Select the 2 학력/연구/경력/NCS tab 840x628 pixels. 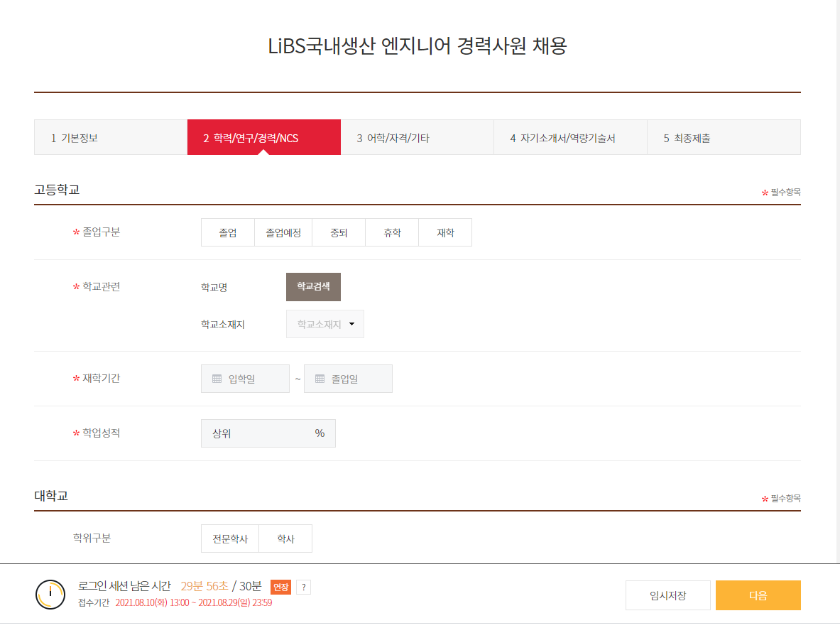click(x=264, y=138)
